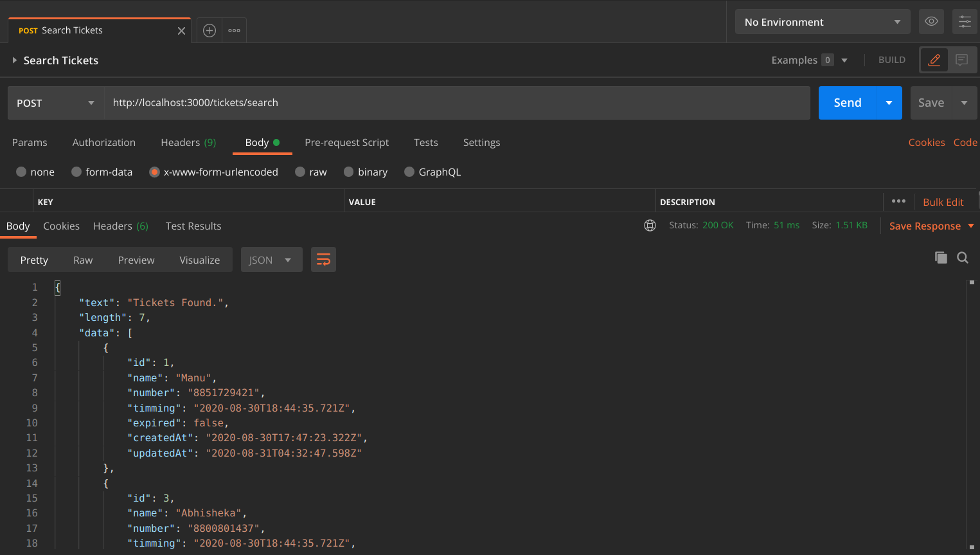980x555 pixels.
Task: Click the "Tickets Found." text value
Action: (175, 302)
